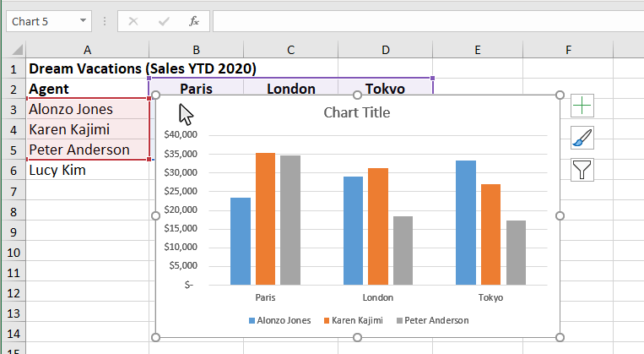This screenshot has height=354, width=644.
Task: Expand the Name Box dropdown arrow
Action: (x=83, y=20)
